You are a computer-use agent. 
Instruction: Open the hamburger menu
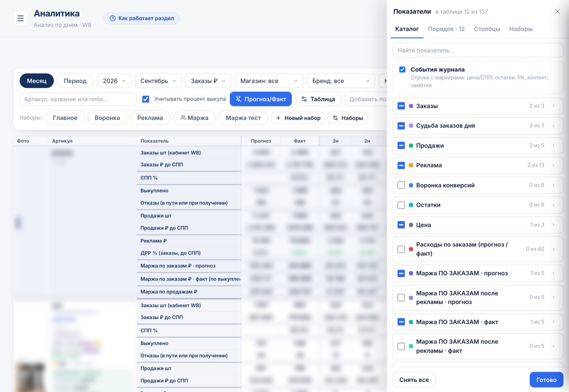click(21, 18)
